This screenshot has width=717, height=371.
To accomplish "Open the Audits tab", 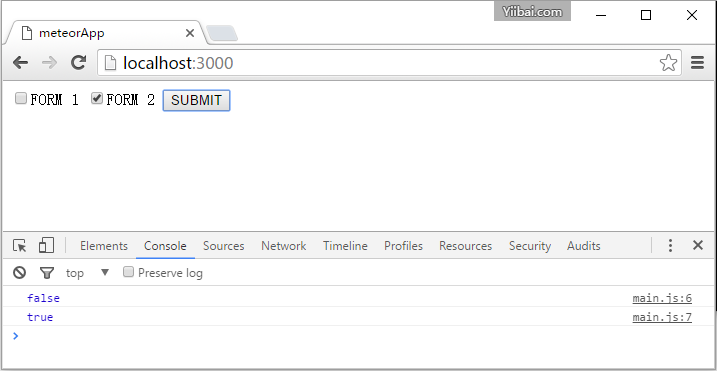I will (583, 246).
